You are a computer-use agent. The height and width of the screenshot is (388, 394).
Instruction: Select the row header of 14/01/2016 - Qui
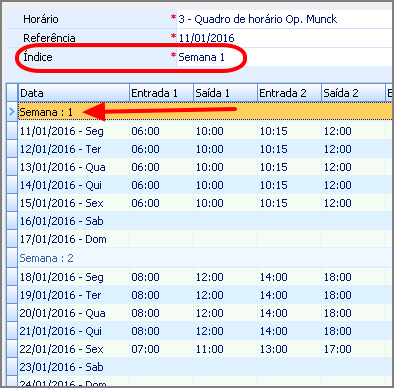pyautogui.click(x=12, y=185)
